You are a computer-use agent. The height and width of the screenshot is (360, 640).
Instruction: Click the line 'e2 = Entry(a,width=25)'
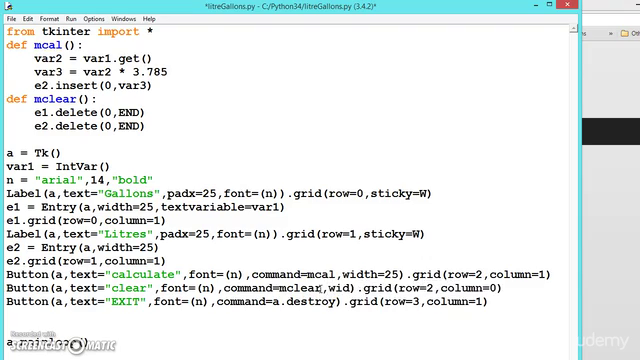82,247
